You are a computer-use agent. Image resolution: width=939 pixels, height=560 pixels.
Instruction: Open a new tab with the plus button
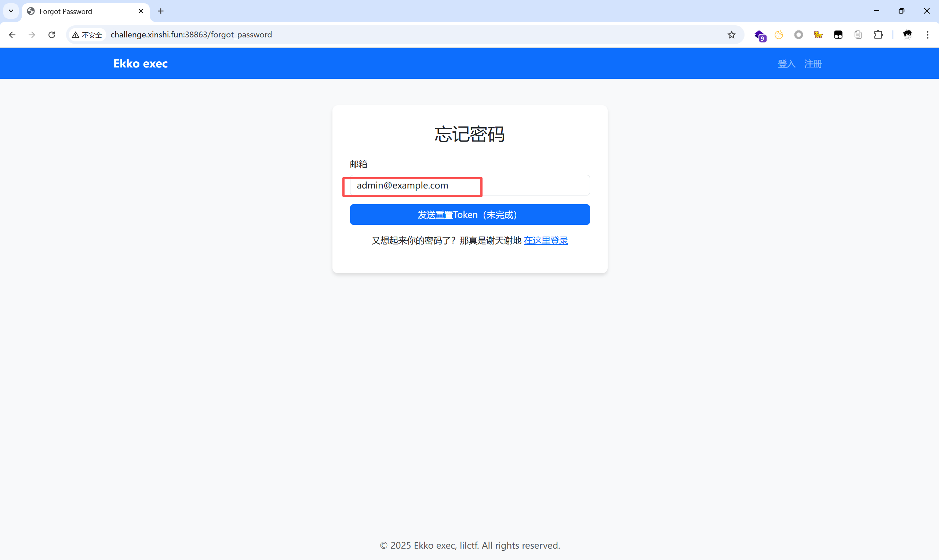tap(161, 11)
